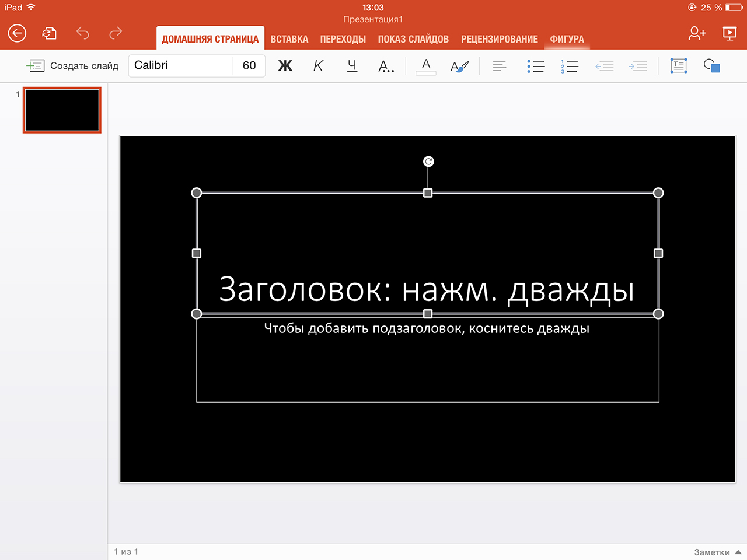Toggle italic К formatting
The width and height of the screenshot is (747, 560).
point(318,65)
